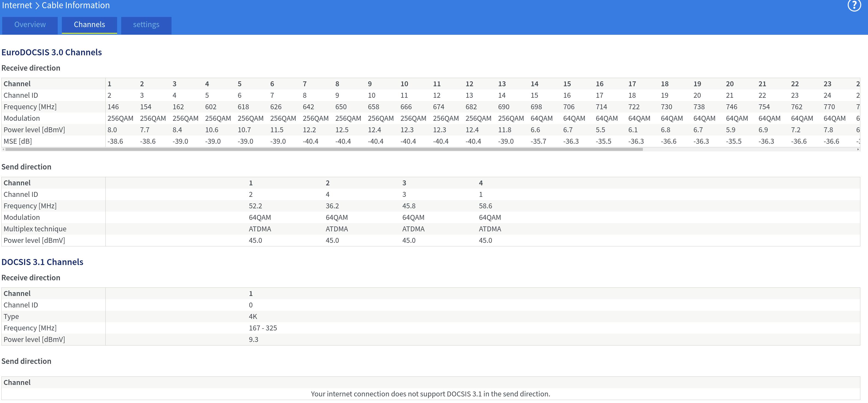Open the help question mark icon

tap(854, 5)
